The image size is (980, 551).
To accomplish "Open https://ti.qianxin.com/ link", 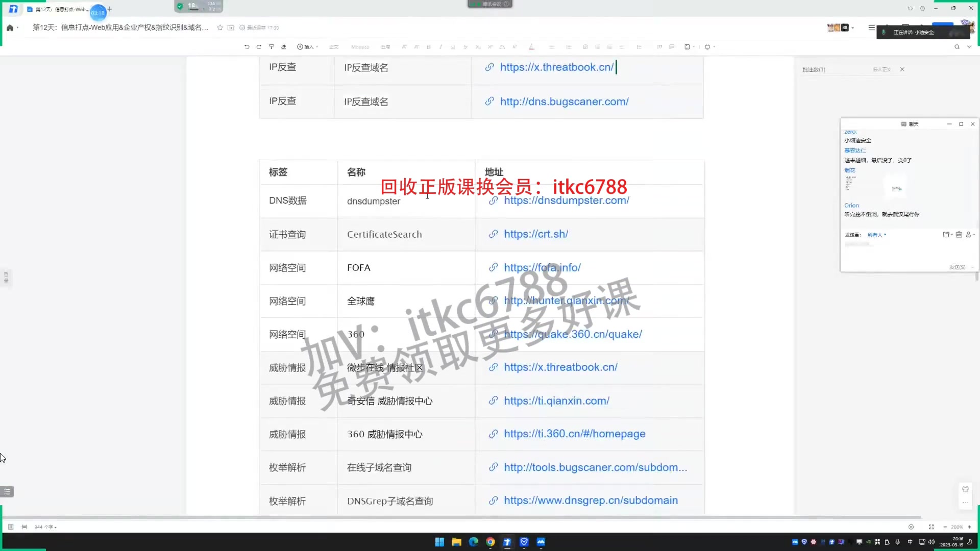I will click(556, 401).
